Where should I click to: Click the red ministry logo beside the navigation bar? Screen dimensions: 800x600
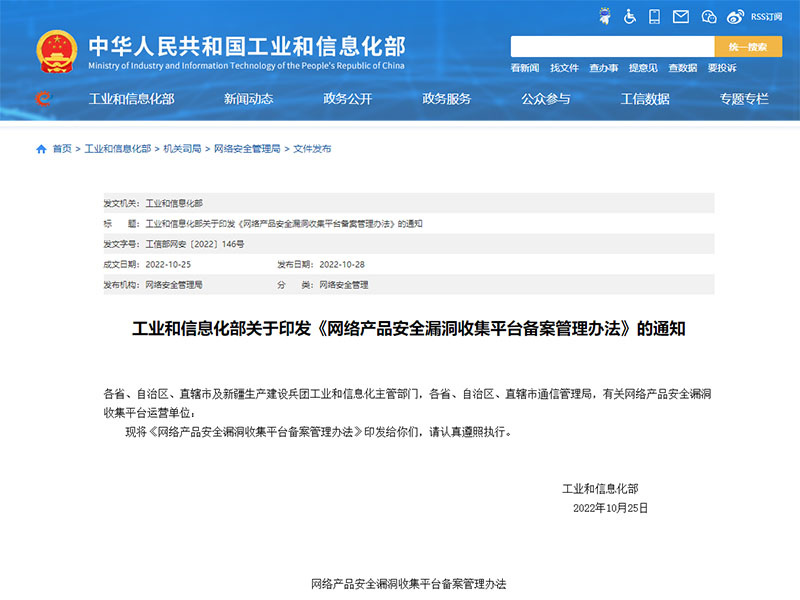(x=41, y=99)
